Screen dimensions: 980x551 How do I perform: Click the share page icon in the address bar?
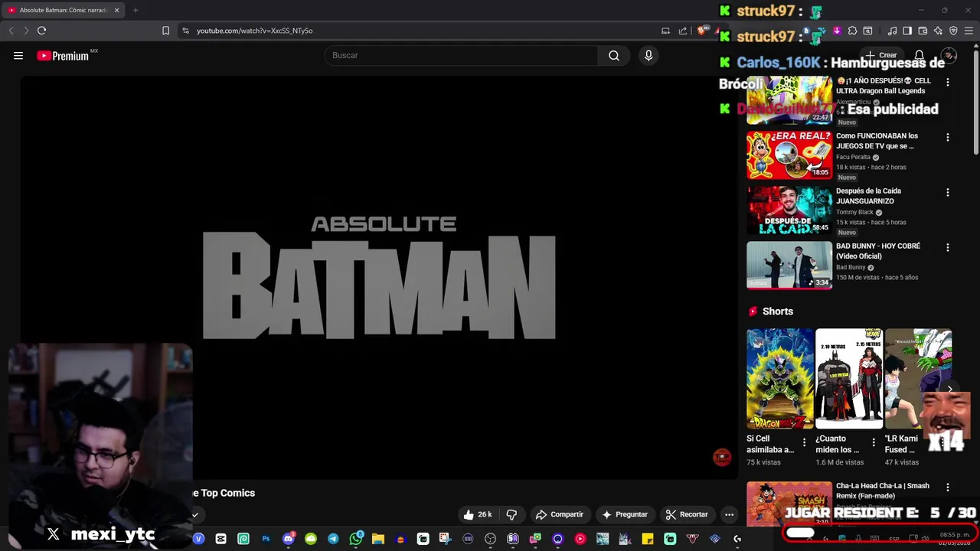click(683, 31)
